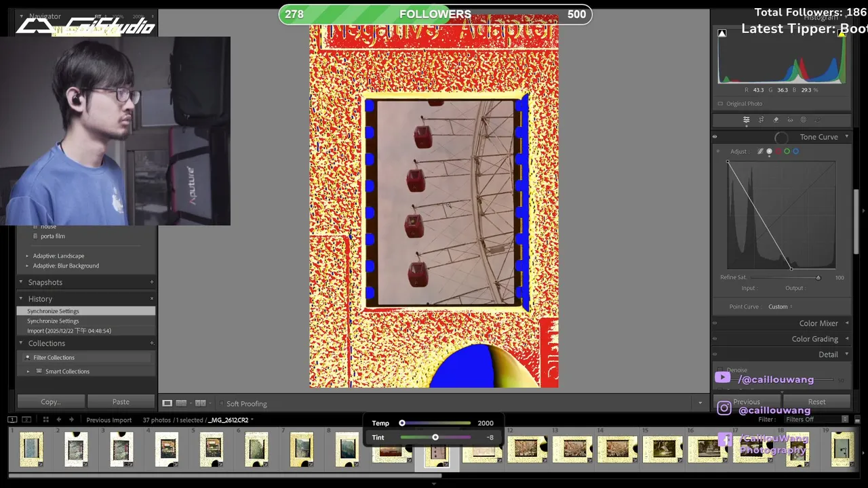This screenshot has height=488, width=868.
Task: Click the Refine Sat. slider handle
Action: (x=818, y=277)
